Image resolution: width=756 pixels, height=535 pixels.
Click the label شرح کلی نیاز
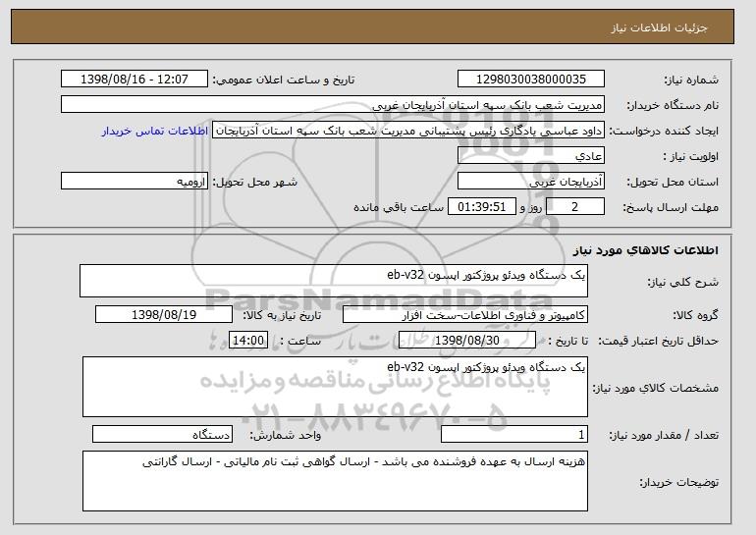[x=682, y=282]
